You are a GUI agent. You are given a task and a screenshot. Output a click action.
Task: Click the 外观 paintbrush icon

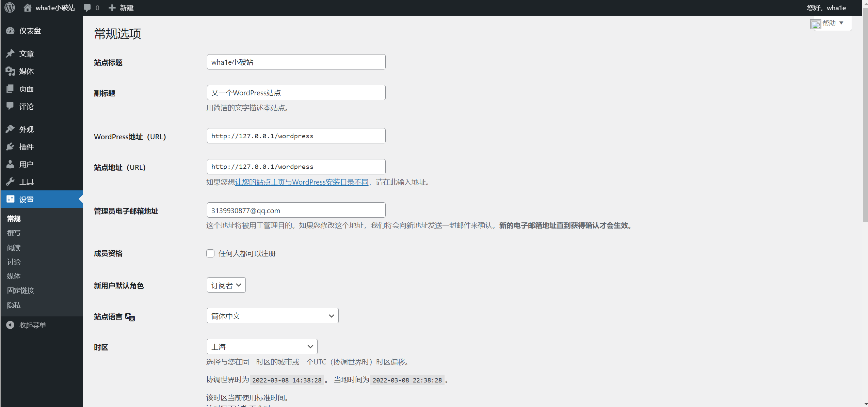pos(10,129)
